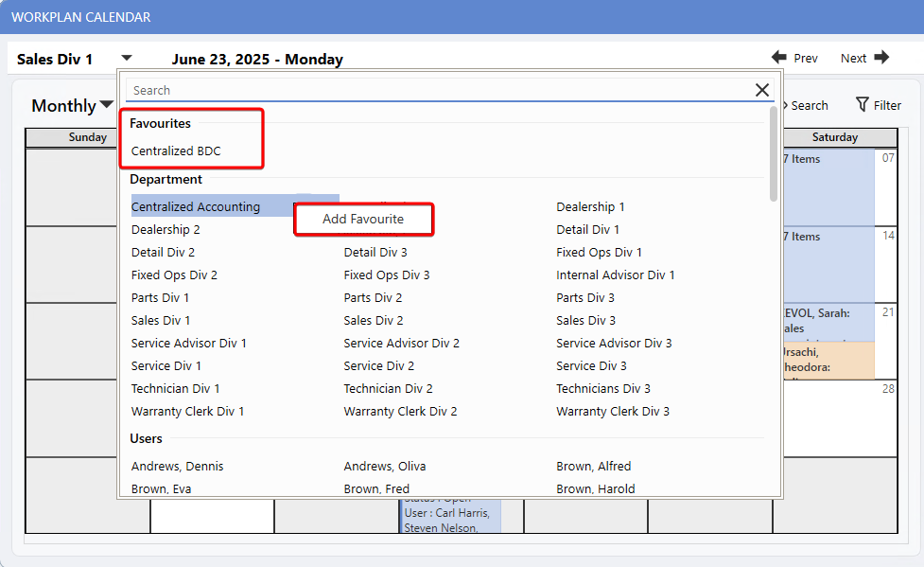Screen dimensions: 924x567
Task: Click the Filter funnel icon
Action: click(x=863, y=105)
